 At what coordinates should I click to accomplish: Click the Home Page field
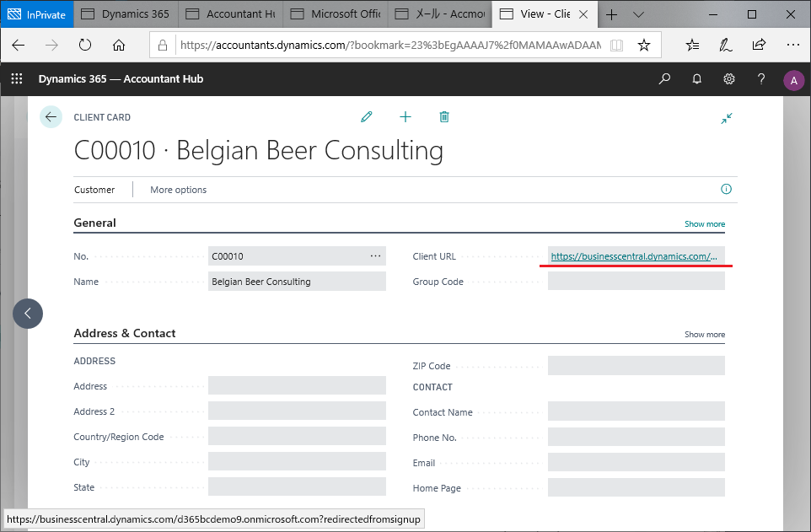[x=636, y=488]
